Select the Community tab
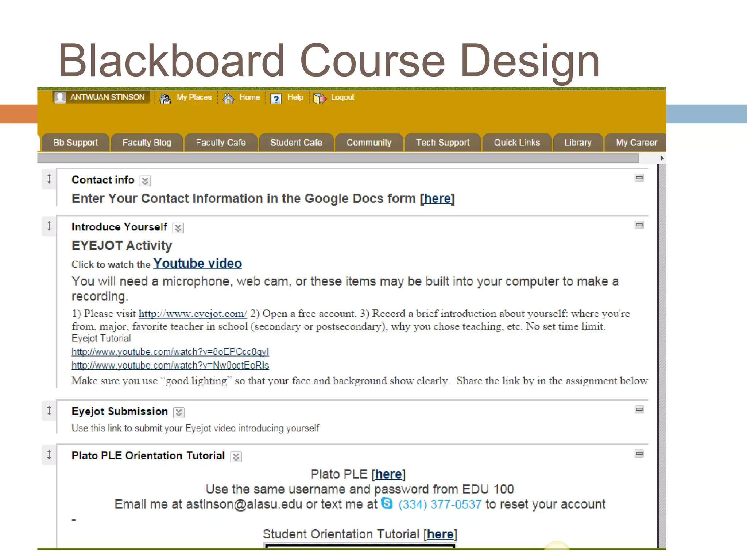Screen dimensions: 747x560 click(369, 143)
